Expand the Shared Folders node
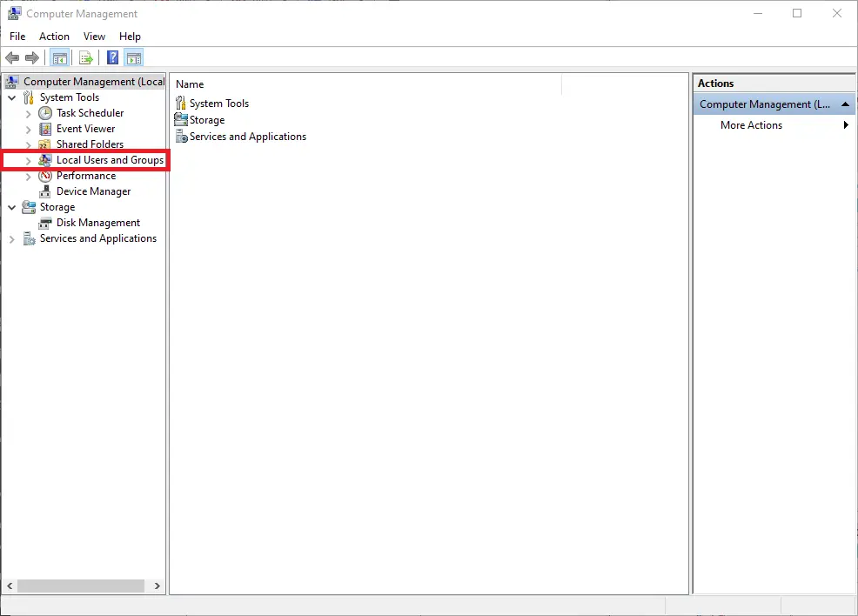Screen dimensions: 858x616 click(x=28, y=144)
